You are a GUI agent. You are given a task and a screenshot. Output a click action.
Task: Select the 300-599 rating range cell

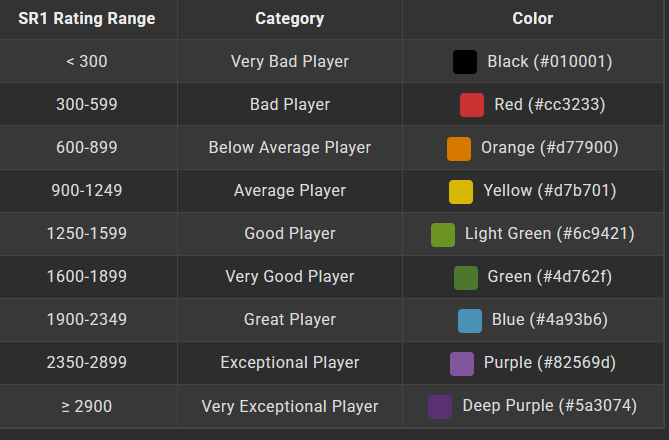[87, 105]
